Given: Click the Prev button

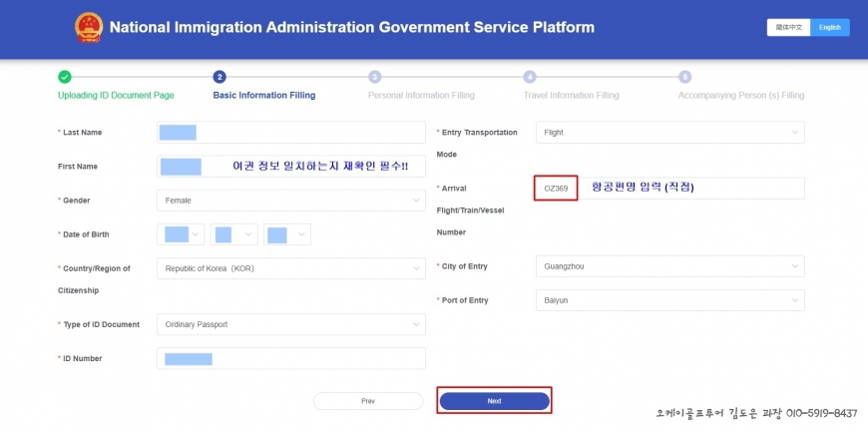Looking at the screenshot, I should [x=368, y=401].
